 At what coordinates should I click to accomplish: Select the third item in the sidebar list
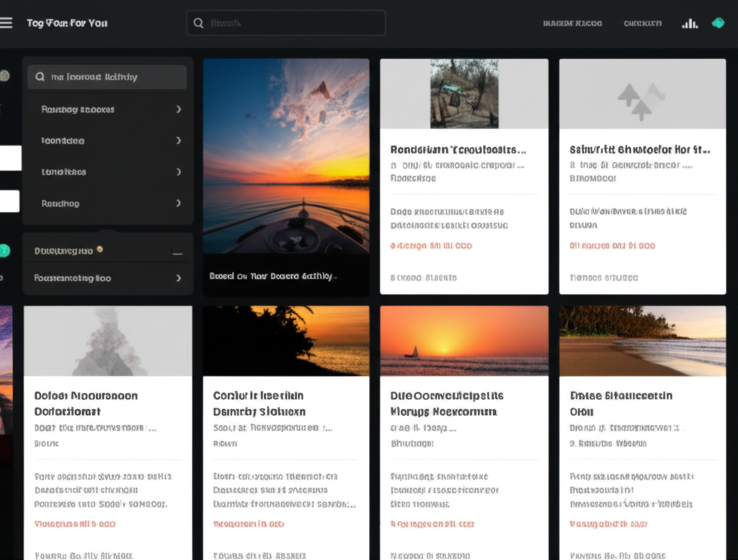[63, 172]
